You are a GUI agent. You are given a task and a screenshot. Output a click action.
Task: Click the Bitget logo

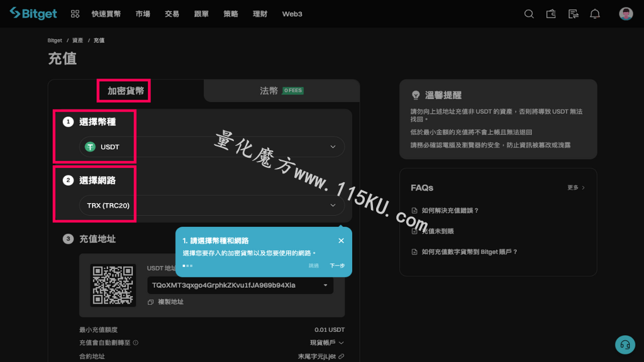33,14
